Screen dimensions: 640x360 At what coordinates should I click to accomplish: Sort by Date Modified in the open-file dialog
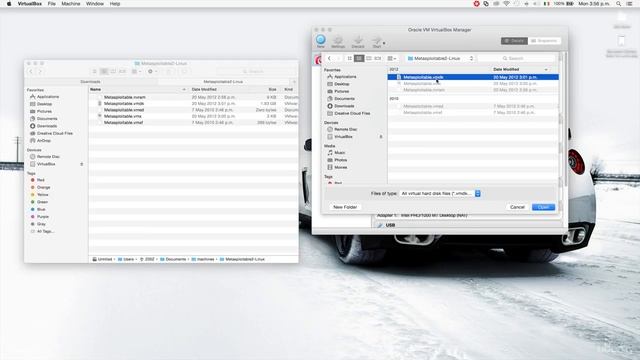click(506, 69)
